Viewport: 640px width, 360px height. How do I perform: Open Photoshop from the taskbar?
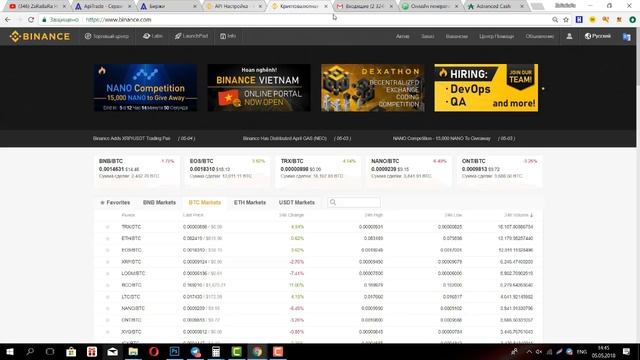point(175,351)
